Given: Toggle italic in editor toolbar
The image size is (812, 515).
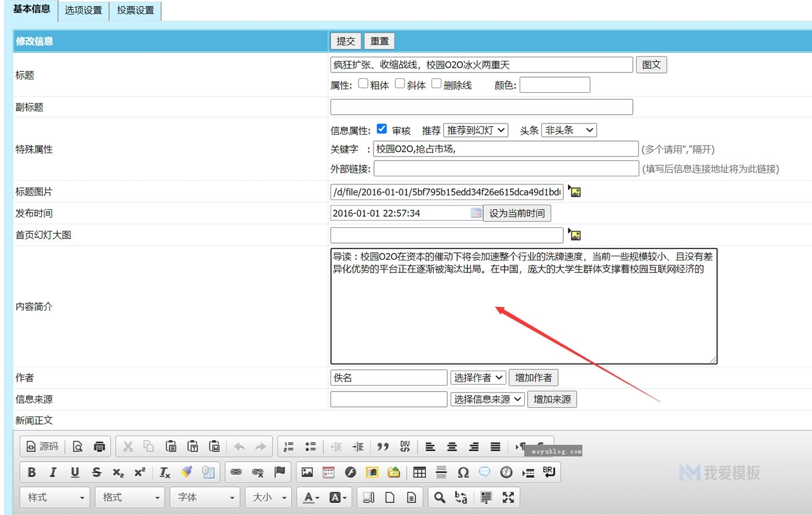Looking at the screenshot, I should click(53, 472).
